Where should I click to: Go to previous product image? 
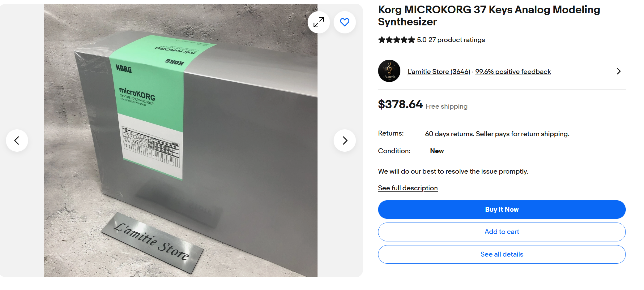point(17,141)
